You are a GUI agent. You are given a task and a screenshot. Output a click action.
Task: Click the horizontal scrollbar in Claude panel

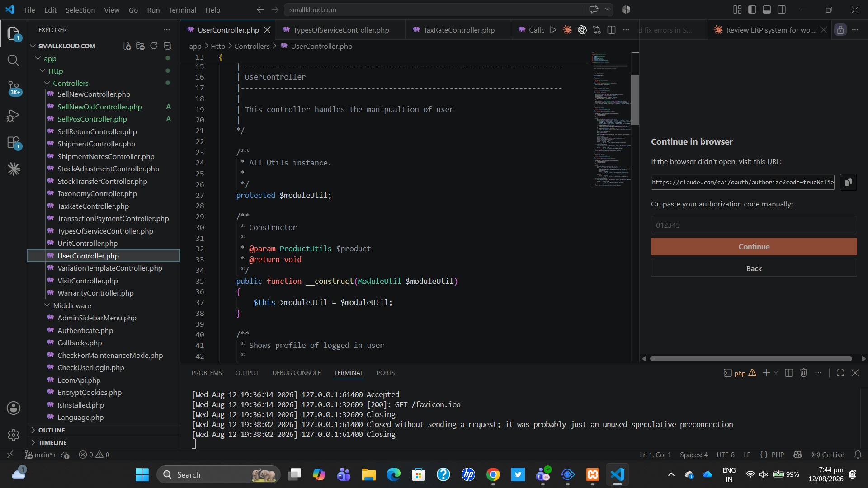point(751,358)
